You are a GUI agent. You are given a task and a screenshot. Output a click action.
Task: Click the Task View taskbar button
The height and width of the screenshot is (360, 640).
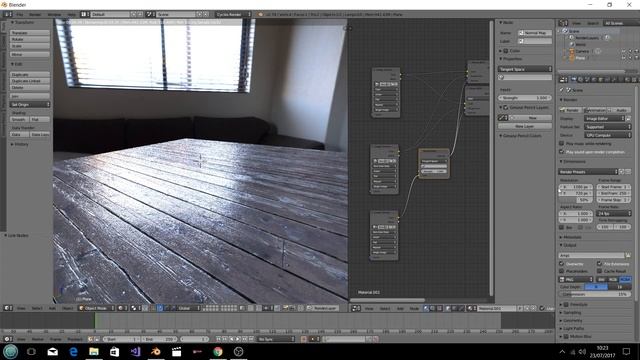click(x=31, y=351)
